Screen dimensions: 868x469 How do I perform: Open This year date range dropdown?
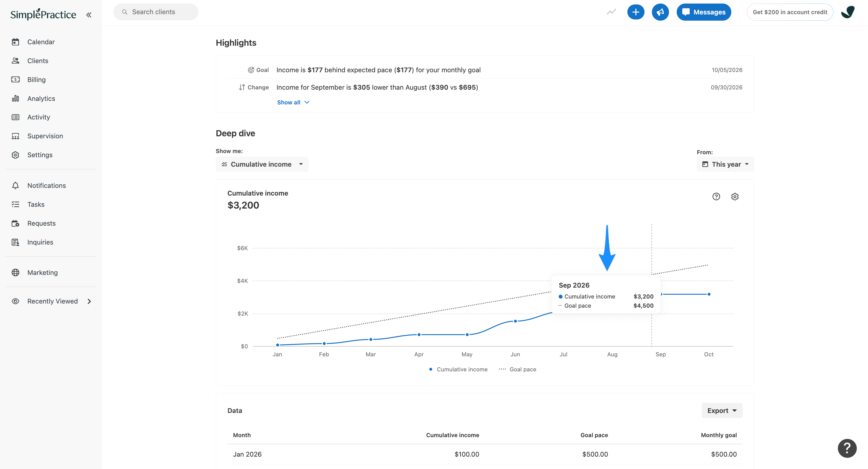point(725,164)
